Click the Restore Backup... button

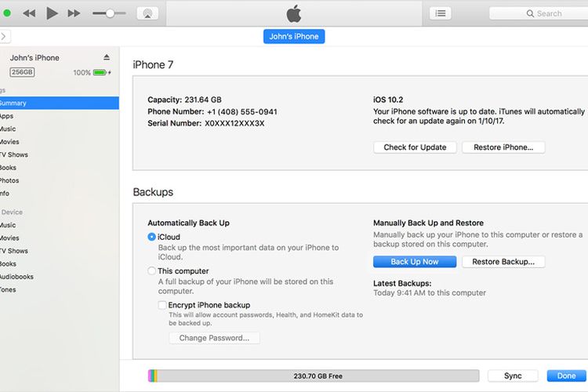(x=503, y=262)
